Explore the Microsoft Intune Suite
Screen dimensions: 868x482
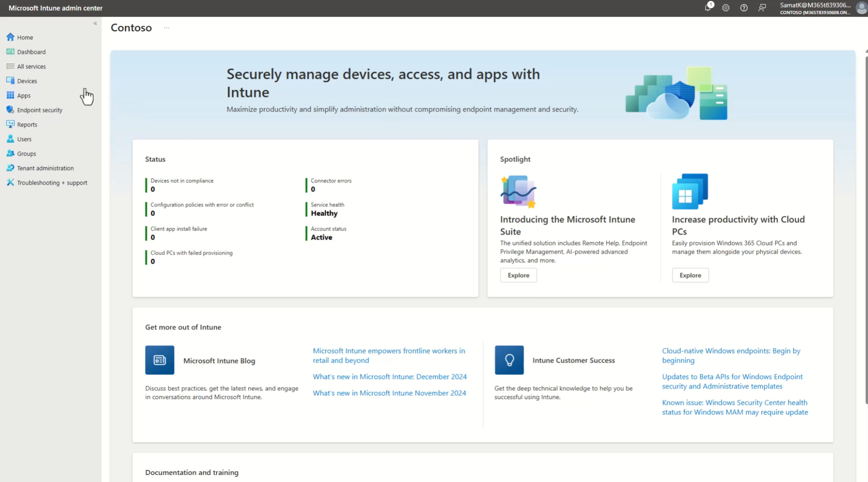pos(519,275)
